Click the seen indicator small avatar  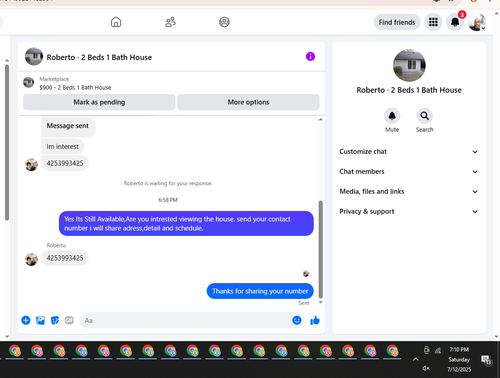coord(306,274)
